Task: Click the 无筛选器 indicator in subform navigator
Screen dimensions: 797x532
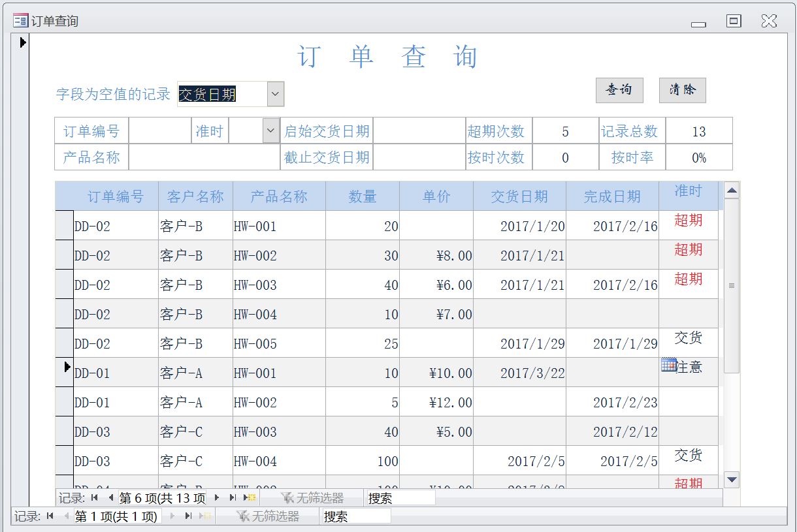Action: click(x=312, y=498)
